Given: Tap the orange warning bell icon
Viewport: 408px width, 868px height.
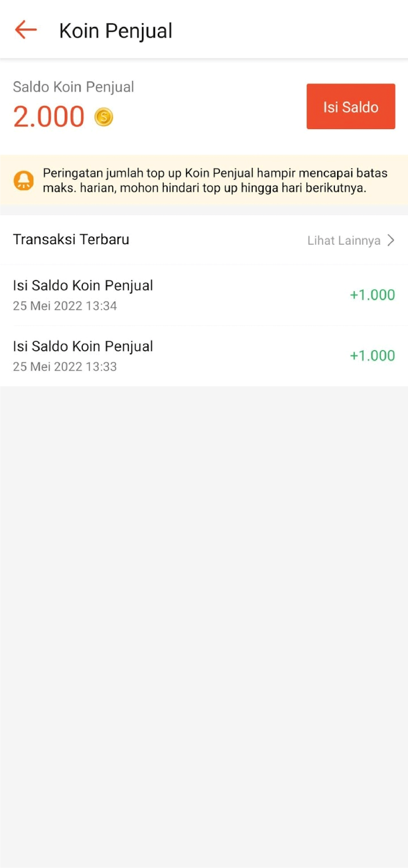Looking at the screenshot, I should click(24, 180).
